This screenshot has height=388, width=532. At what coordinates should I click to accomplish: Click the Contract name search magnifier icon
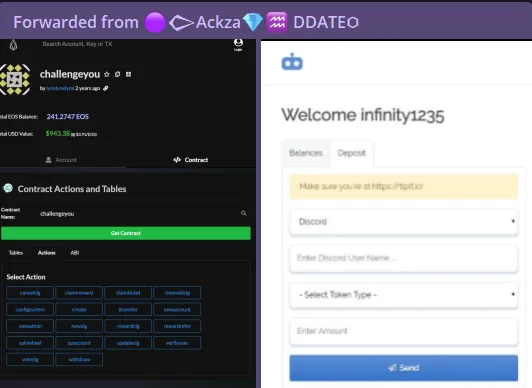(x=244, y=213)
